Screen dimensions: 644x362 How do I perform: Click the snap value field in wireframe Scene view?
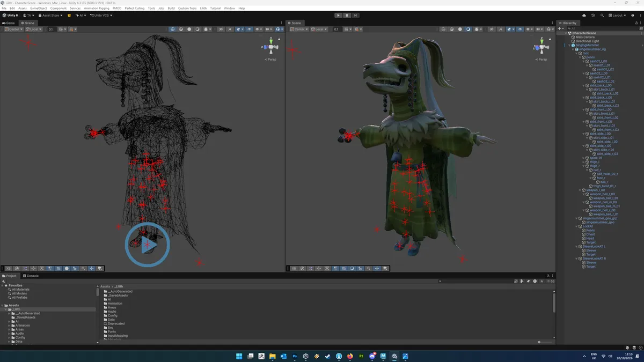click(51, 29)
